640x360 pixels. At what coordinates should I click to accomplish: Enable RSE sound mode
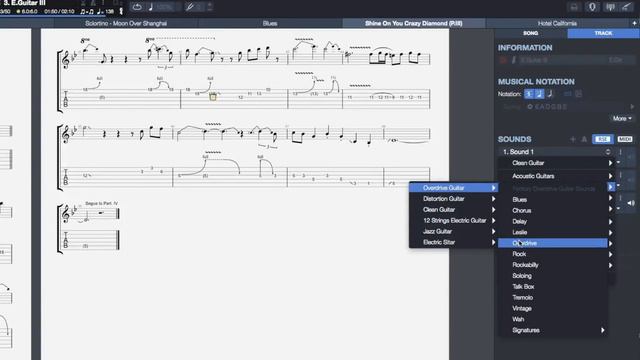[602, 139]
